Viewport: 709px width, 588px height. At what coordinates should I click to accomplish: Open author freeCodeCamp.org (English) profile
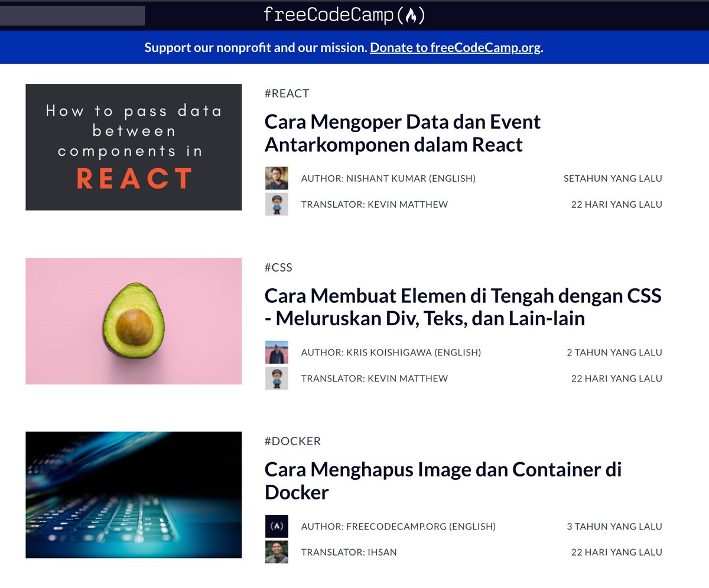(x=398, y=526)
